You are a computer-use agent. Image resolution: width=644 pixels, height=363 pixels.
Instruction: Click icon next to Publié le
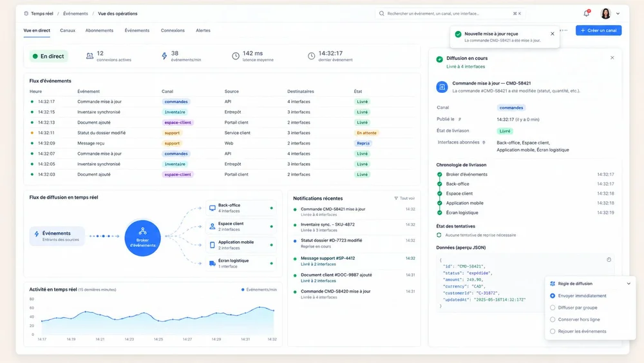(460, 119)
